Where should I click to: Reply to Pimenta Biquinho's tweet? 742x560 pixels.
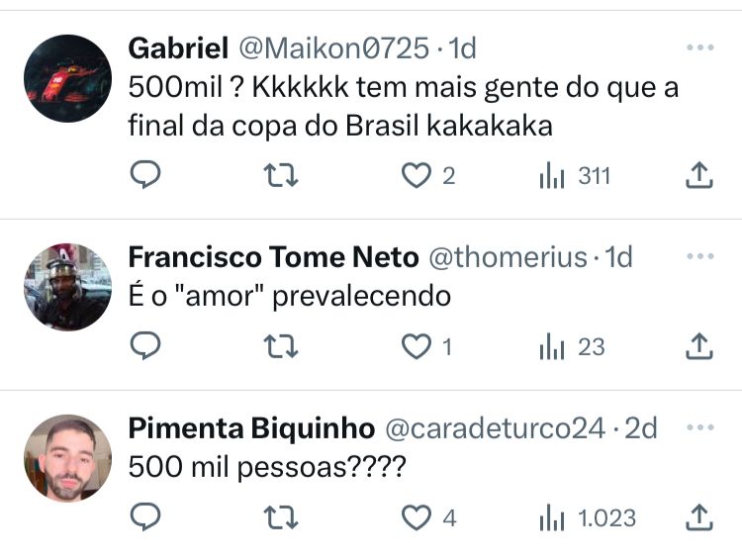coord(145,516)
